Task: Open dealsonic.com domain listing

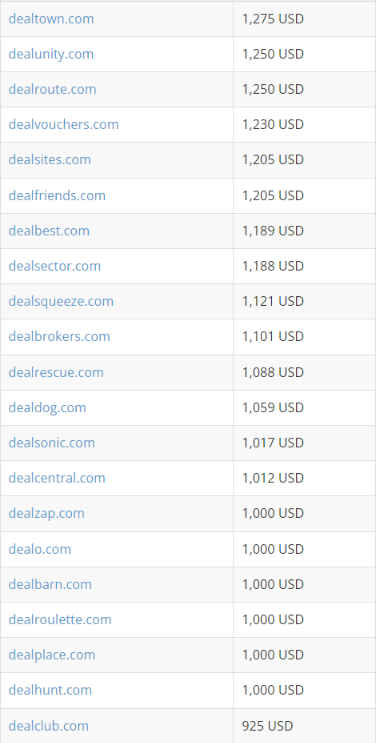Action: click(52, 443)
